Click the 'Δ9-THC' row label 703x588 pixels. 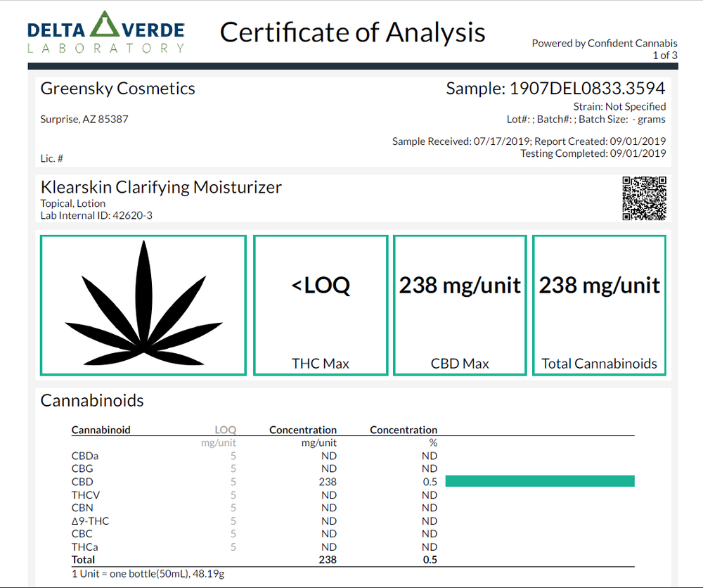90,520
